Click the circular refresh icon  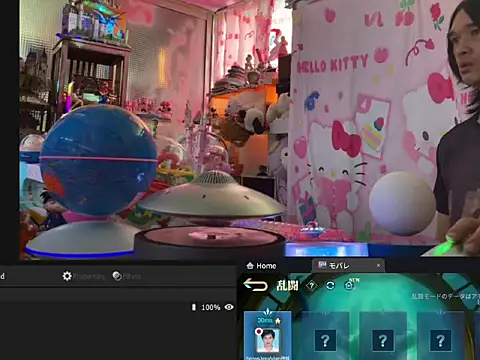(330, 286)
